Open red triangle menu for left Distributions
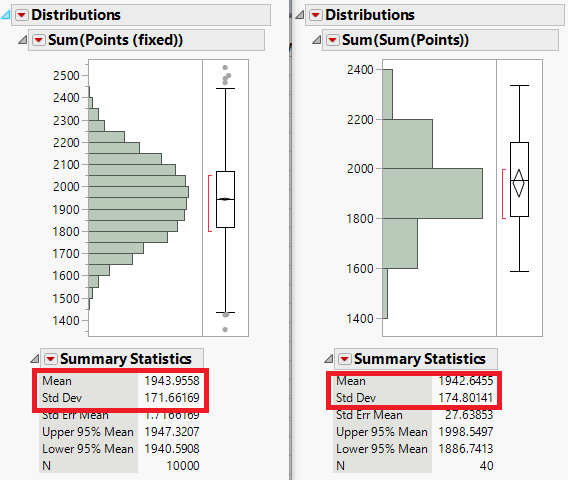The height and width of the screenshot is (480, 568). [x=22, y=15]
